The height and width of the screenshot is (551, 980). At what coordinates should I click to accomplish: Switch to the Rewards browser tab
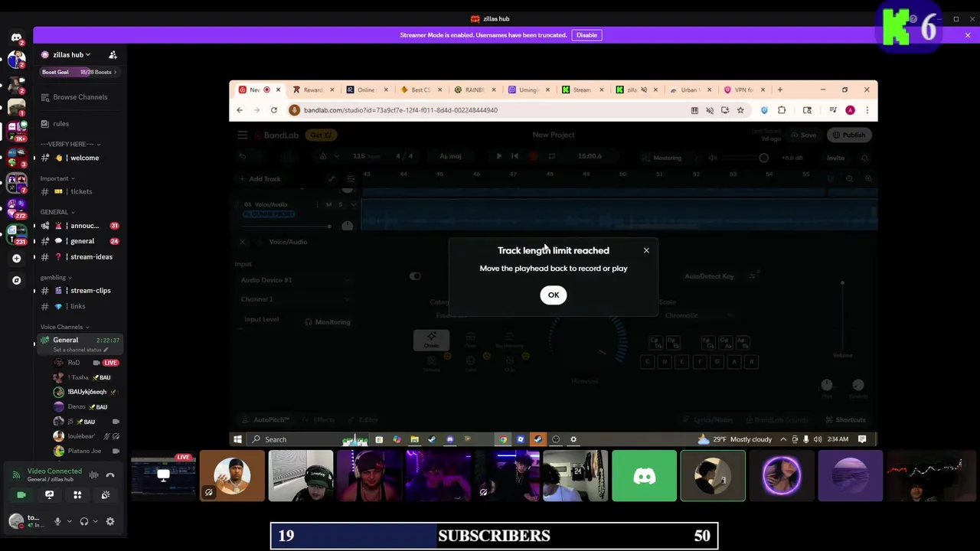pos(314,90)
